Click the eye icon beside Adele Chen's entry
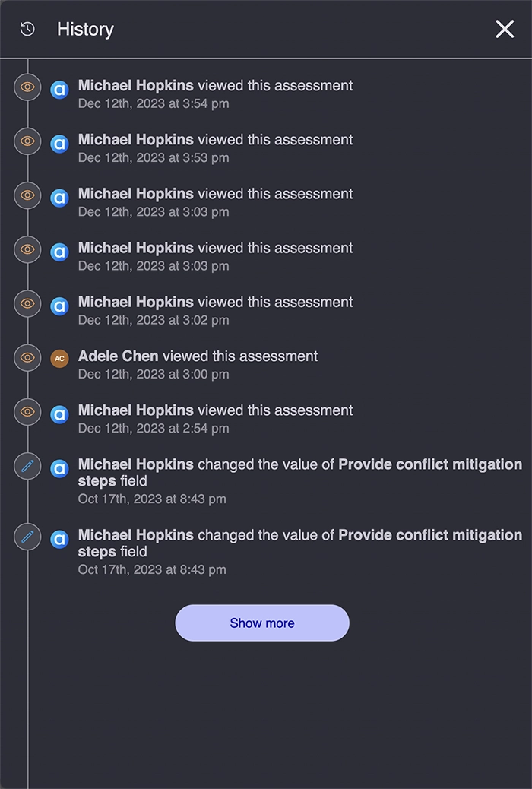The width and height of the screenshot is (532, 789). point(27,357)
